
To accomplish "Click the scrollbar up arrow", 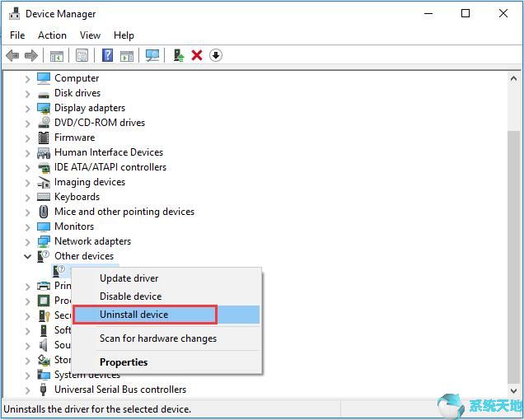I will [513, 79].
